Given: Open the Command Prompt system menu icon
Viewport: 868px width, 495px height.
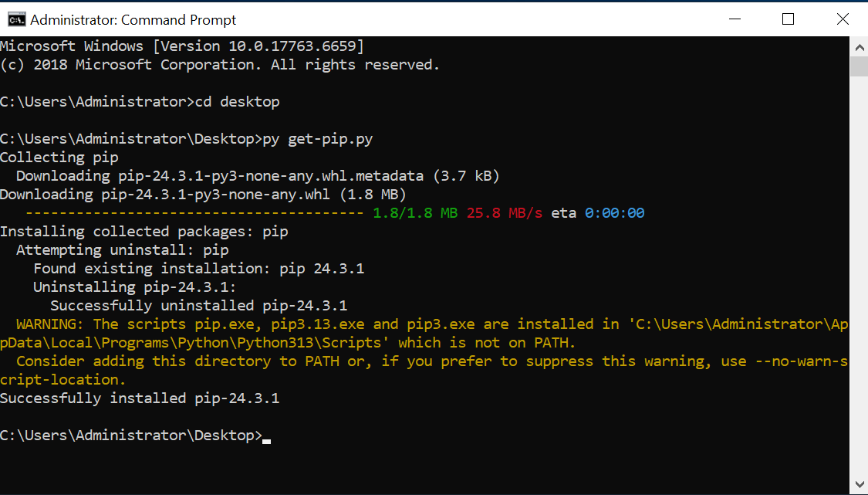Looking at the screenshot, I should 16,19.
